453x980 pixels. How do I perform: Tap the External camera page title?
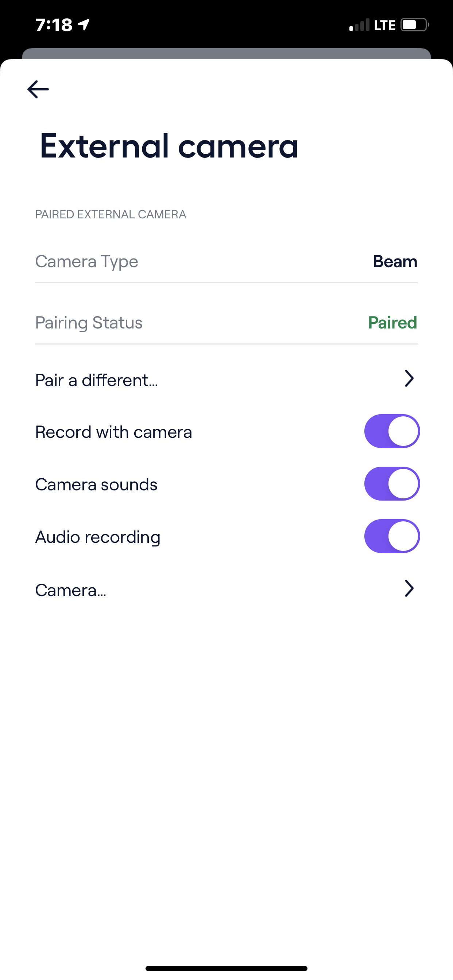(169, 146)
